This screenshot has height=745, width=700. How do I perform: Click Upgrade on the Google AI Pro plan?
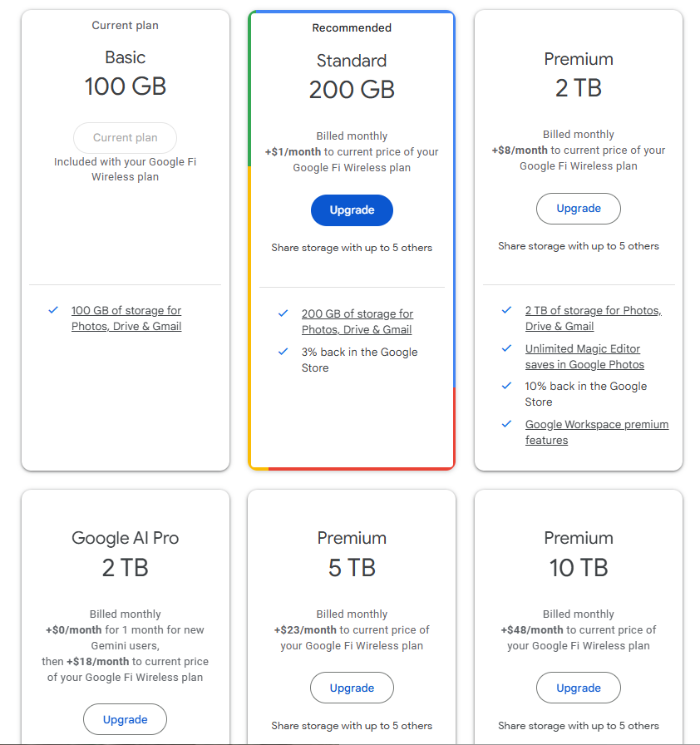point(125,719)
